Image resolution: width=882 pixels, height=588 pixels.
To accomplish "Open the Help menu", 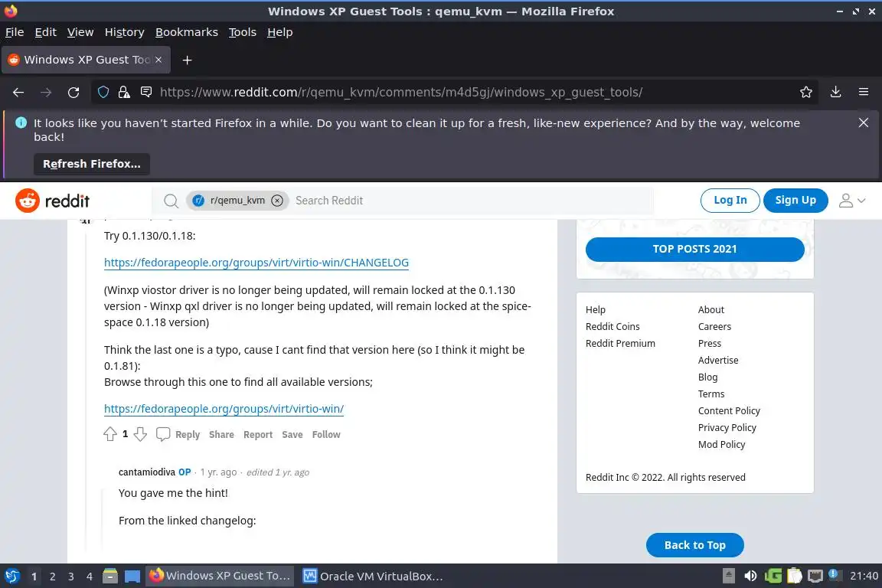I will [x=279, y=32].
